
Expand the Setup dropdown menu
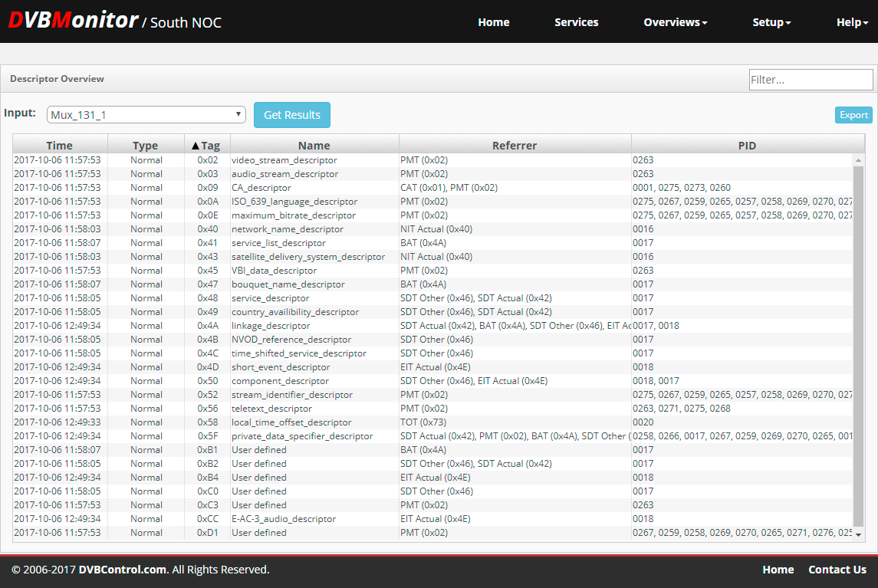point(771,22)
